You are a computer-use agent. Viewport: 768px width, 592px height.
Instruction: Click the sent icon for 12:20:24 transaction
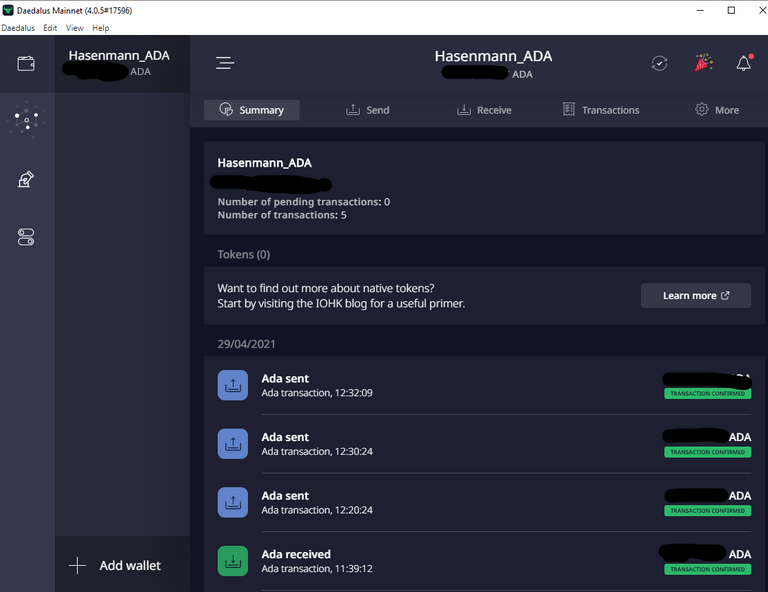pyautogui.click(x=233, y=502)
